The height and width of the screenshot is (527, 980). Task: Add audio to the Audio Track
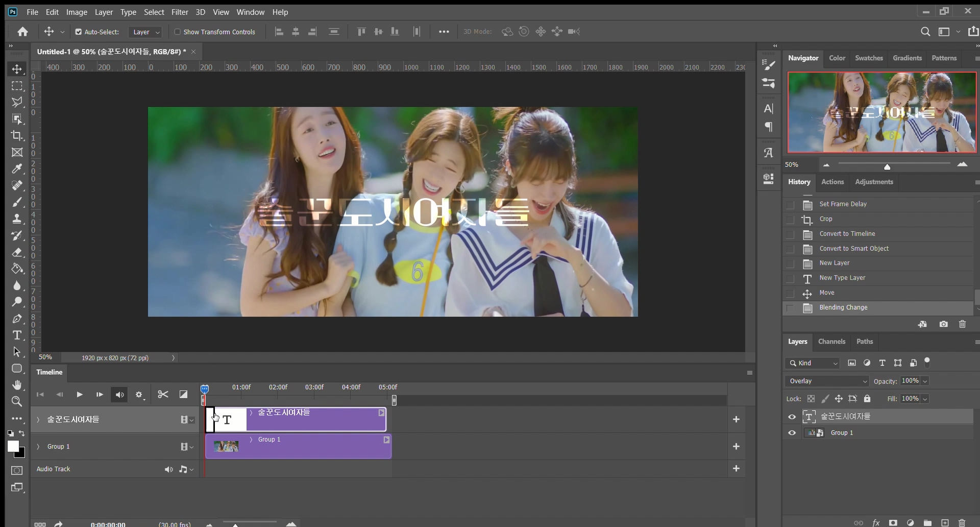pos(736,468)
